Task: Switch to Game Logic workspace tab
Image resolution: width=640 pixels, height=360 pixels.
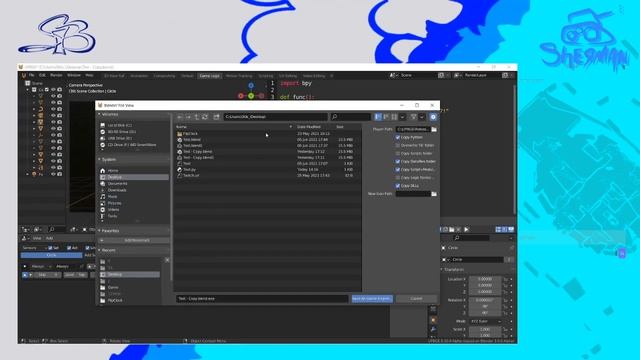Action: [x=209, y=76]
